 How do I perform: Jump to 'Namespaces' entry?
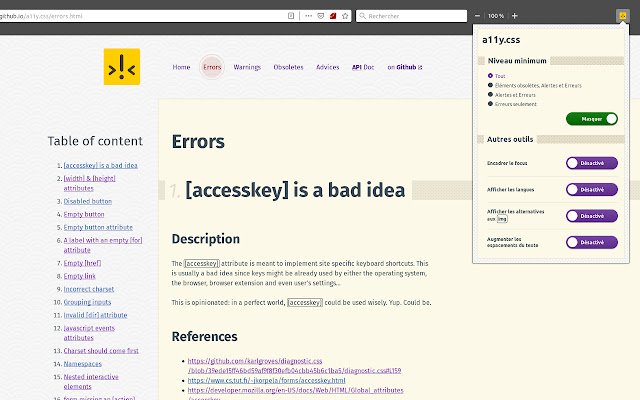(x=82, y=364)
